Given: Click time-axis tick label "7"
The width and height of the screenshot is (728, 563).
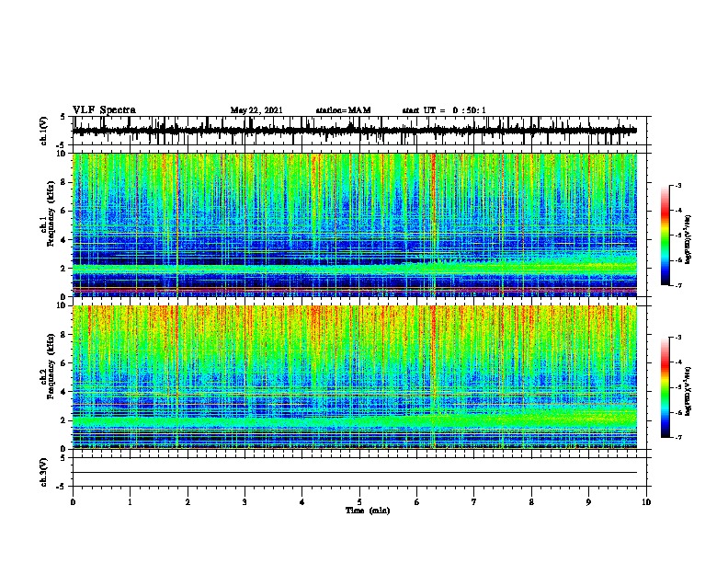Looking at the screenshot, I should (474, 502).
